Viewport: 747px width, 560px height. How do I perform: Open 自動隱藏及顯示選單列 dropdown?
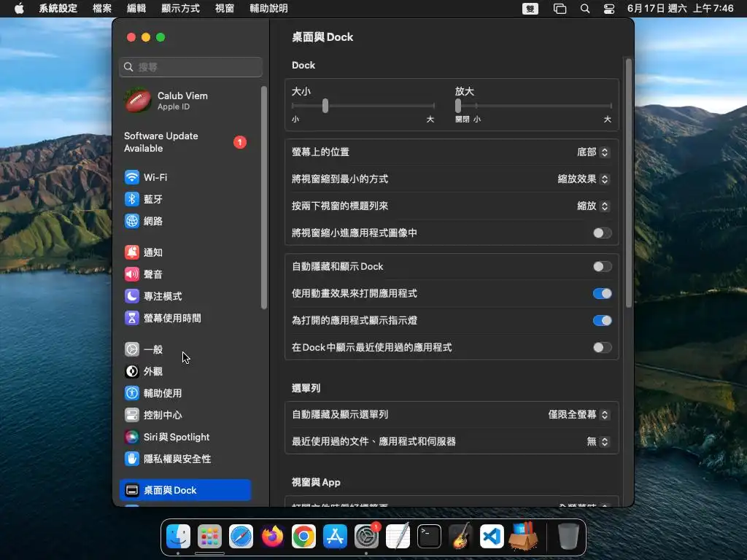tap(578, 414)
